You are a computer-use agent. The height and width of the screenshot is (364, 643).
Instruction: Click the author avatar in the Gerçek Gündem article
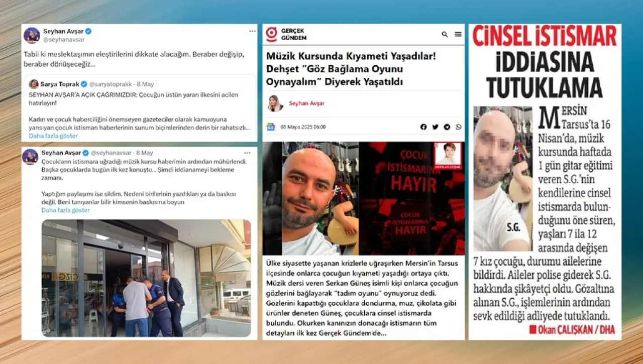pos(275,103)
